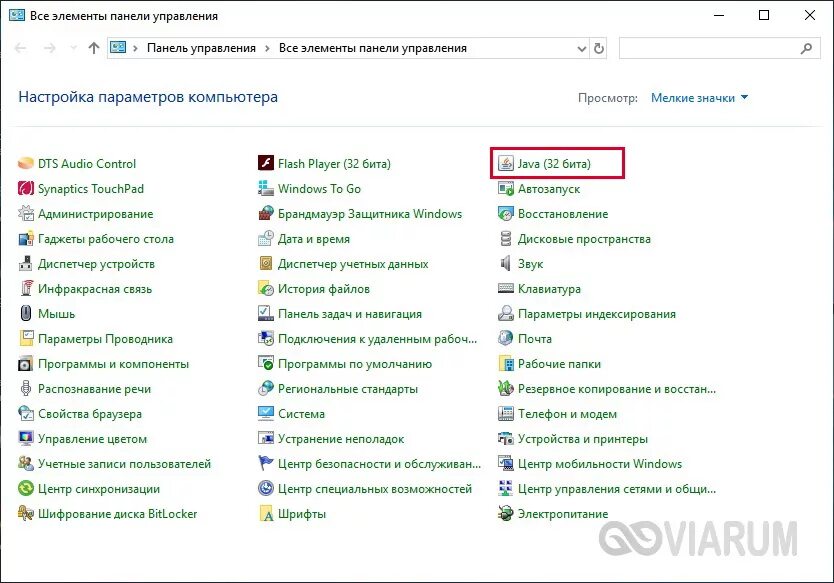Open Центр синхронизации link
This screenshot has height=583, width=834.
(99, 489)
